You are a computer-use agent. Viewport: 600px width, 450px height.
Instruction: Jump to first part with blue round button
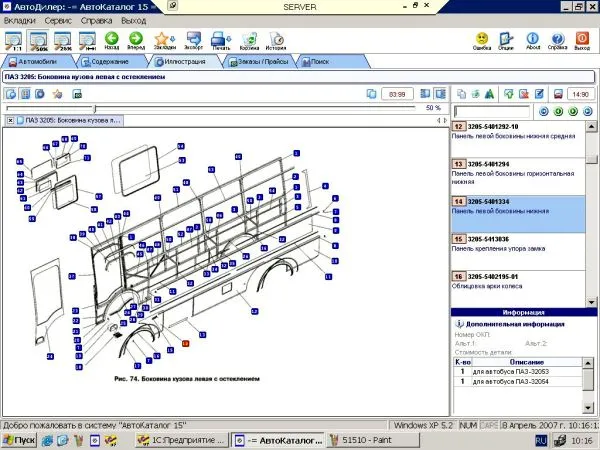tap(543, 111)
